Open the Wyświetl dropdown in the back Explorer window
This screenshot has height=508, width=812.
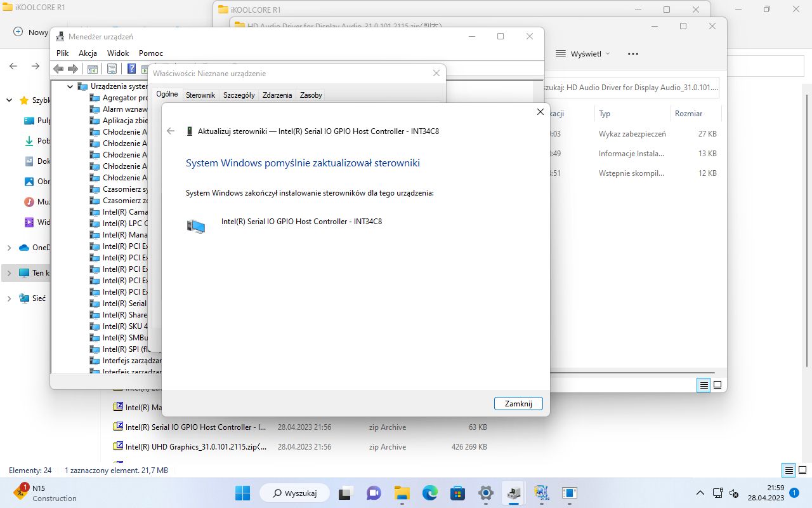pos(583,54)
